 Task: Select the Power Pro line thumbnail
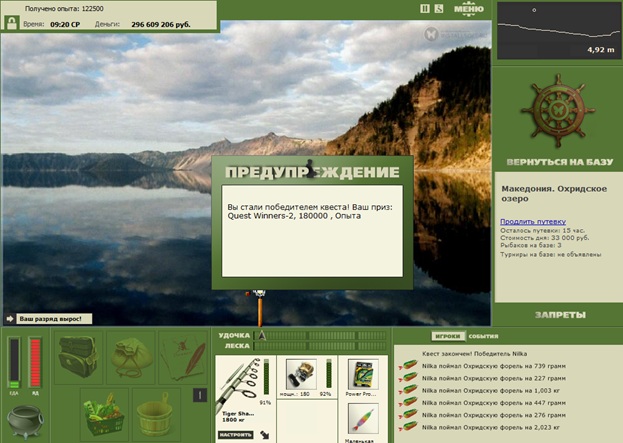coord(363,375)
